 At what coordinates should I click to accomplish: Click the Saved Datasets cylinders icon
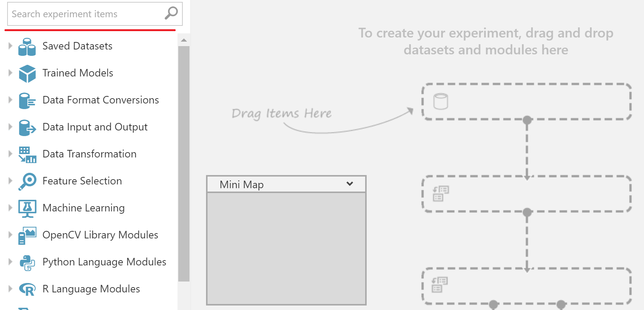(x=27, y=46)
